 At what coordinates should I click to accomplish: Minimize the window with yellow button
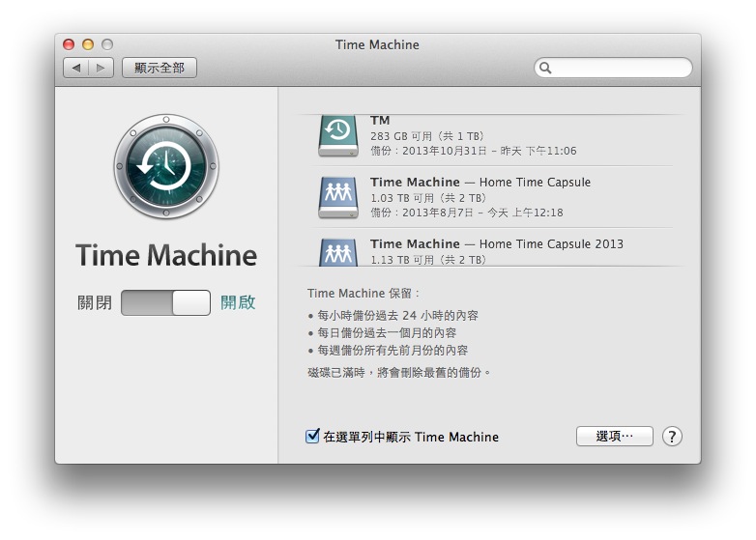click(x=88, y=44)
